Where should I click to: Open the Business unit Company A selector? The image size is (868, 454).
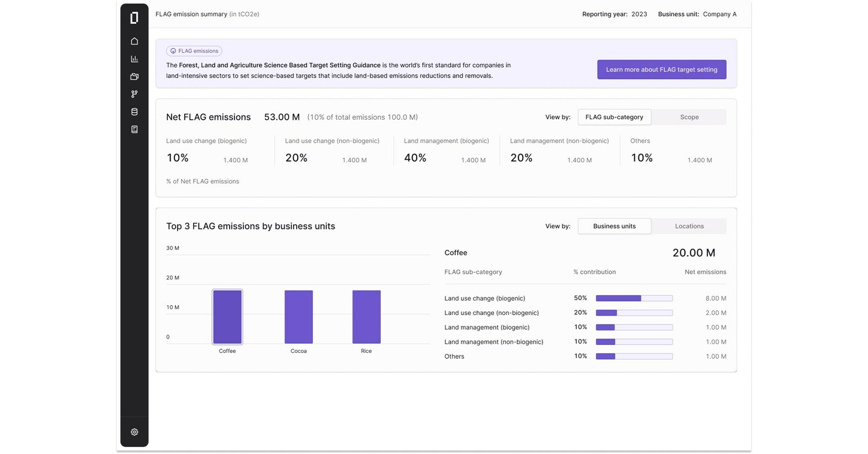click(719, 14)
